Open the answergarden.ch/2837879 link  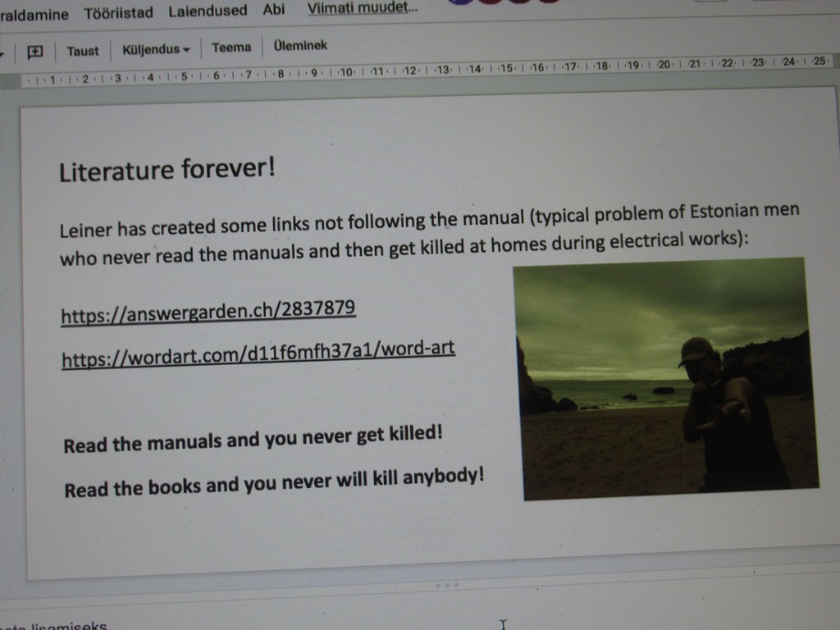[x=208, y=311]
